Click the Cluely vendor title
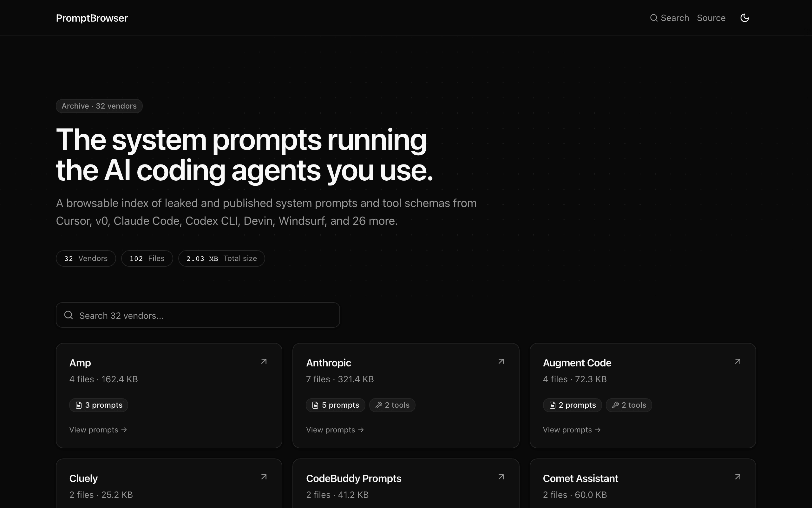The width and height of the screenshot is (812, 508). click(x=83, y=478)
